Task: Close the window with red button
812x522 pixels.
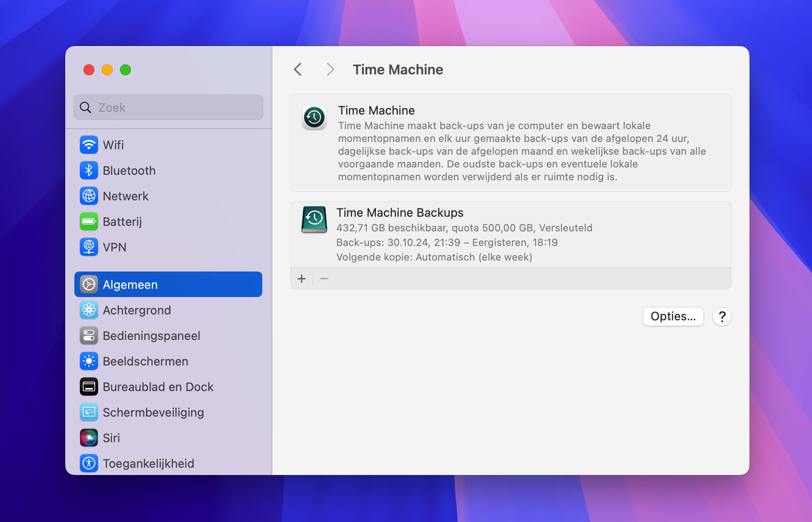Action: [89, 70]
